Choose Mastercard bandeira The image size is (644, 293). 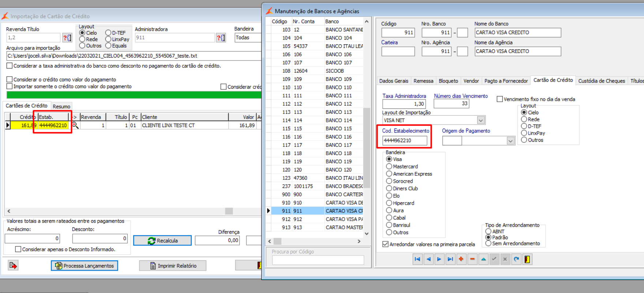(x=402, y=167)
